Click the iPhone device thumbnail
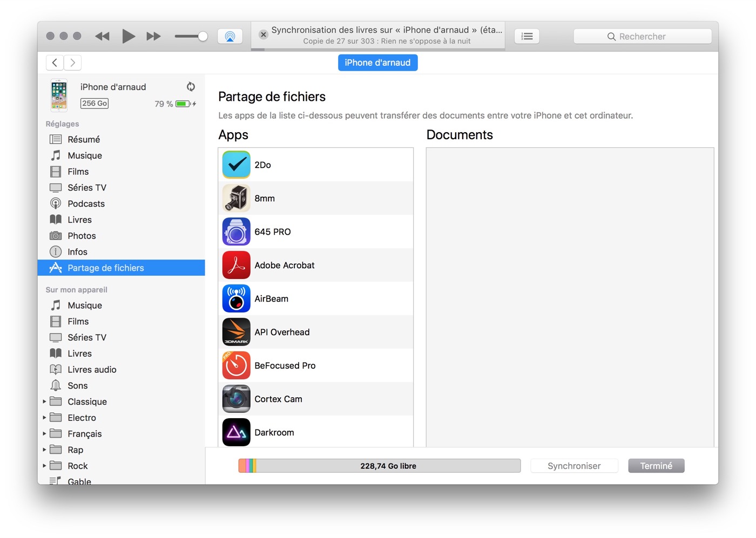Image resolution: width=756 pixels, height=538 pixels. [59, 95]
